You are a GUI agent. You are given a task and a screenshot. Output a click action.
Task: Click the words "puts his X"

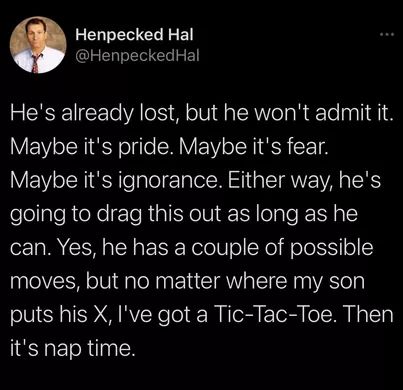coord(59,315)
